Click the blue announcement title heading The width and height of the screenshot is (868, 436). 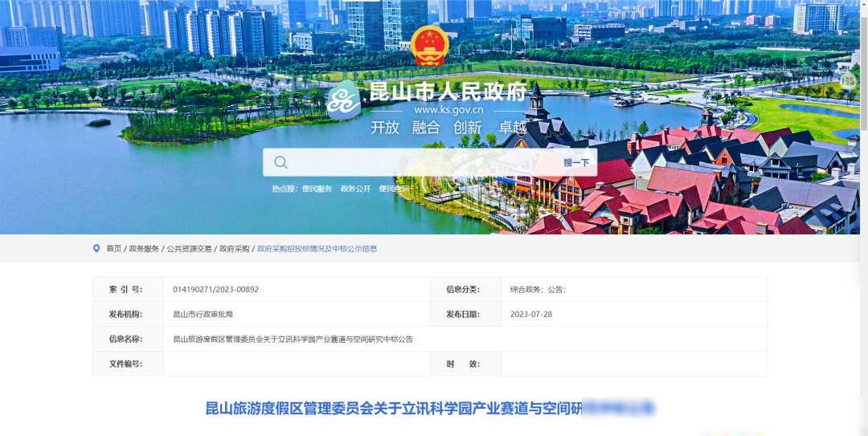[x=429, y=409]
